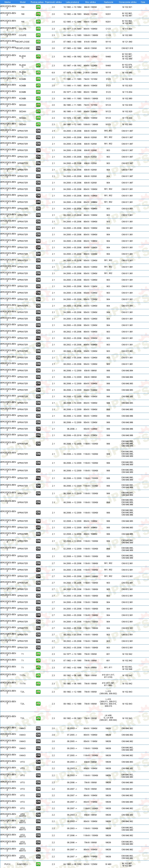
Task: Click power value 210kW / 286KM
Action: 90,72
